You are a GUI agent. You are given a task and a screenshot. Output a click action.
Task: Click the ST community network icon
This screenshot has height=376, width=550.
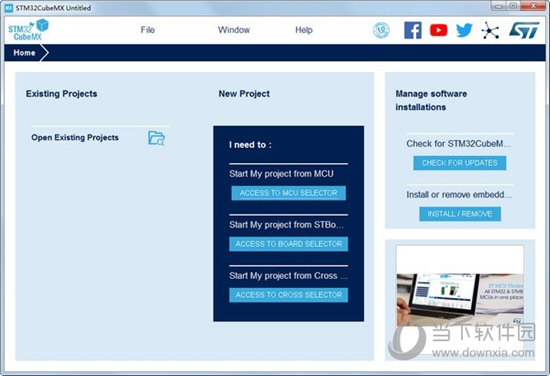(490, 30)
